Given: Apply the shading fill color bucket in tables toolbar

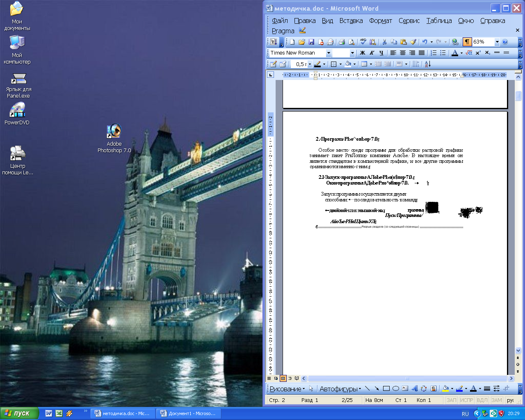Looking at the screenshot, I should click(348, 64).
